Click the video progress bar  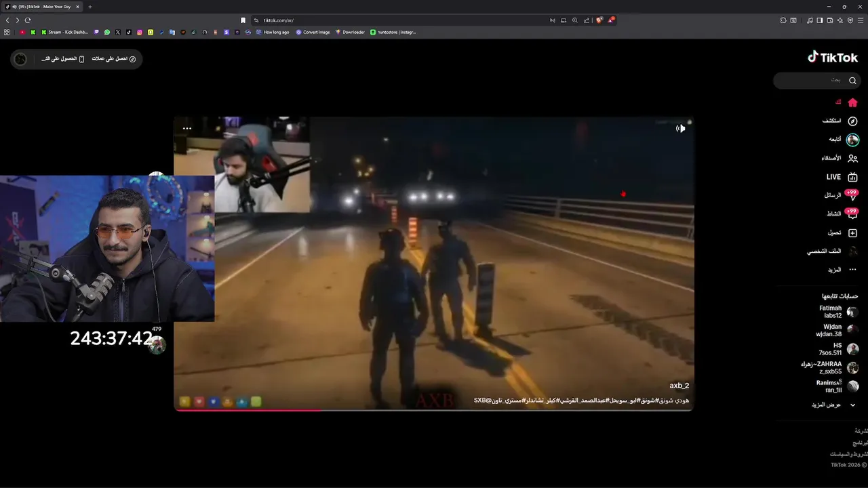tap(434, 409)
